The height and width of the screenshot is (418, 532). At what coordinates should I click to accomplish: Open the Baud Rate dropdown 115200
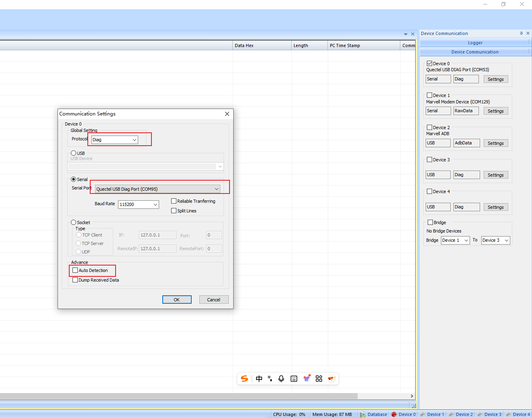click(x=139, y=204)
